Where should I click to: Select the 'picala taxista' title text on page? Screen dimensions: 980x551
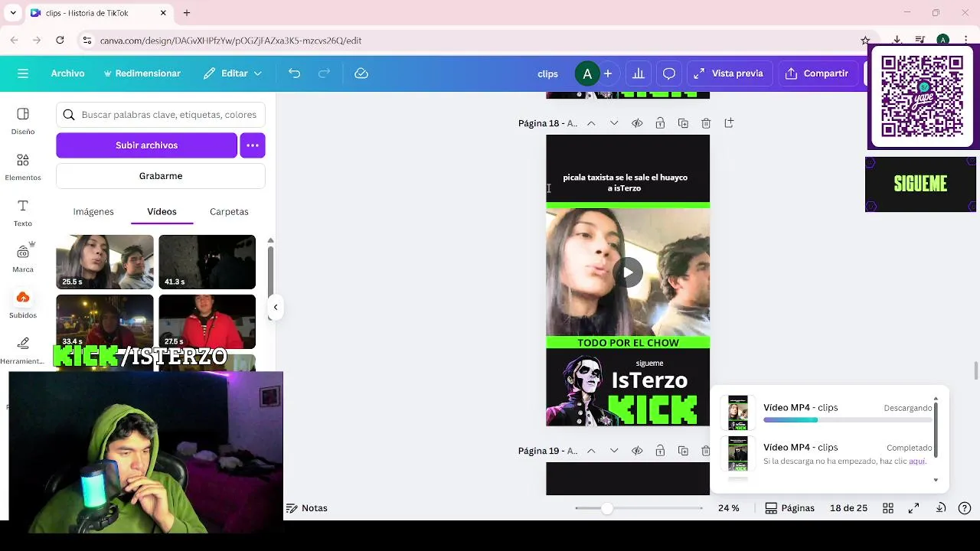point(625,182)
